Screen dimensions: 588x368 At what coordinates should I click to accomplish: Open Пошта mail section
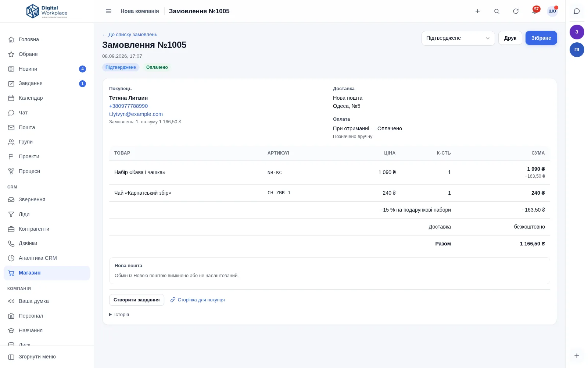tap(47, 127)
